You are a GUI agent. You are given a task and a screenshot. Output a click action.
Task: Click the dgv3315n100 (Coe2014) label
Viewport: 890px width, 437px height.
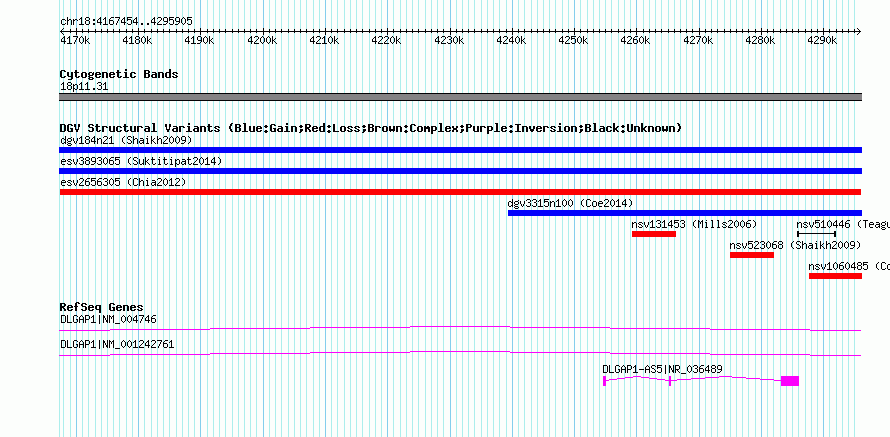(x=570, y=203)
